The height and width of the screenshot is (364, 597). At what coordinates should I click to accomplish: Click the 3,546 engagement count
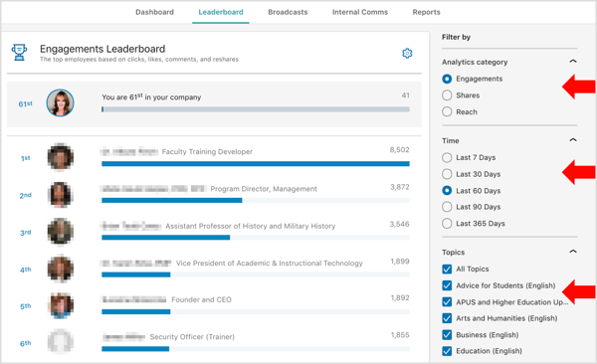pos(399,224)
